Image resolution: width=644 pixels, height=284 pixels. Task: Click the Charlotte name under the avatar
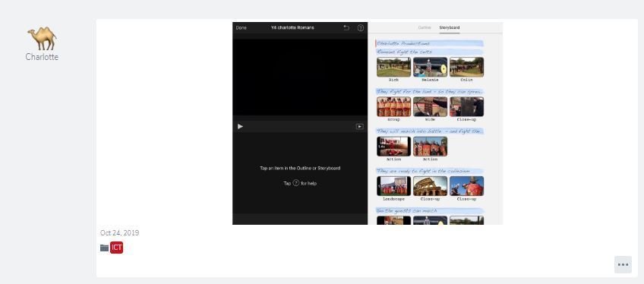pyautogui.click(x=42, y=57)
